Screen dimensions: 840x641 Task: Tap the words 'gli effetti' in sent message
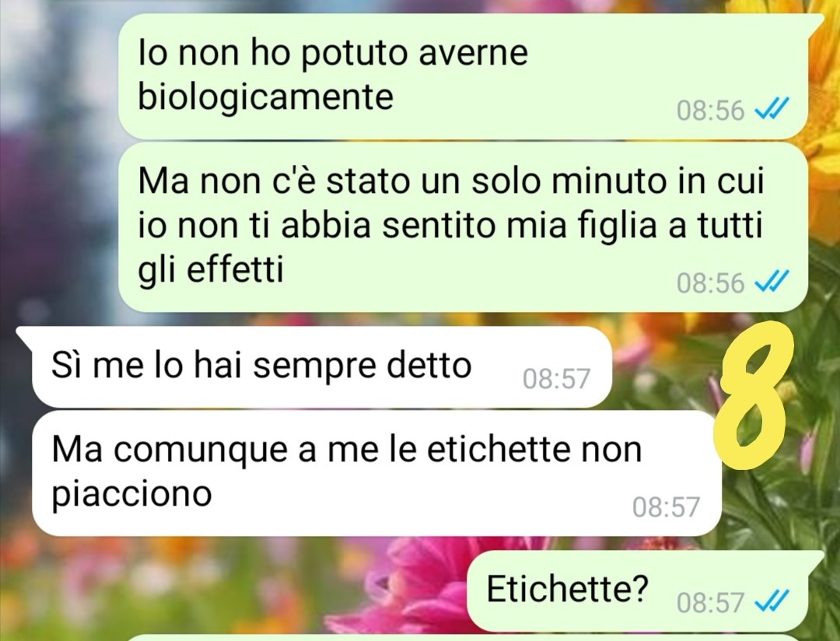(x=211, y=269)
